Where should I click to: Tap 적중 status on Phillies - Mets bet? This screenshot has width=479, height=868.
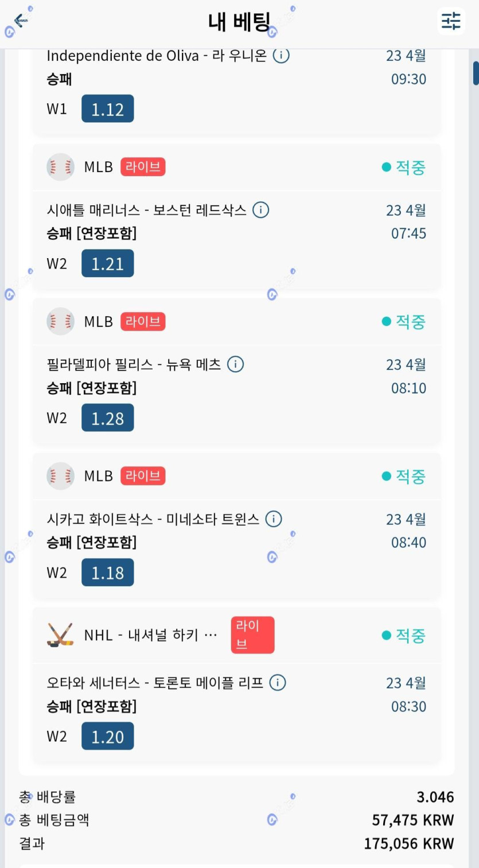[404, 322]
